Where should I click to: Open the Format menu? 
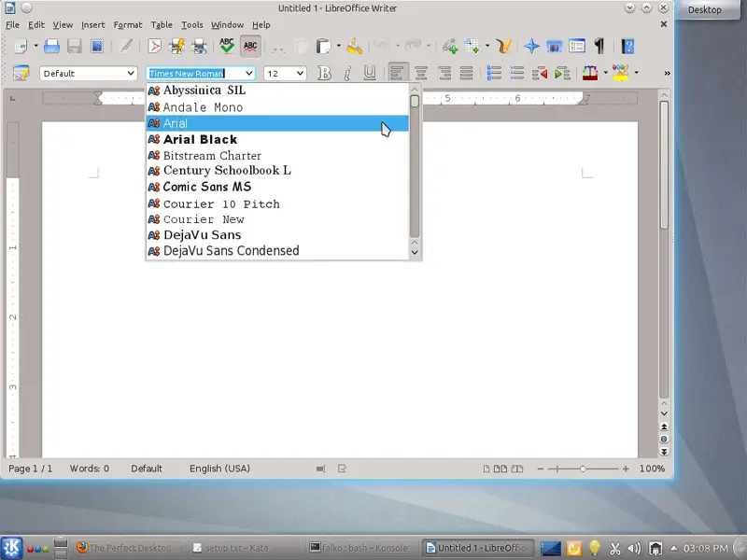click(128, 25)
